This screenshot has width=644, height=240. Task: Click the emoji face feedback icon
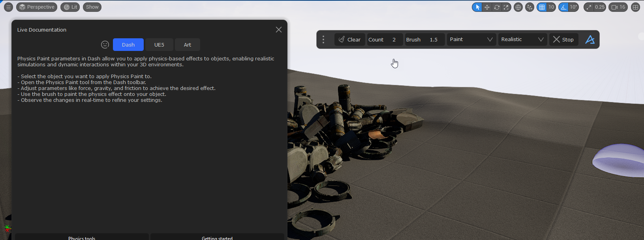tap(105, 45)
